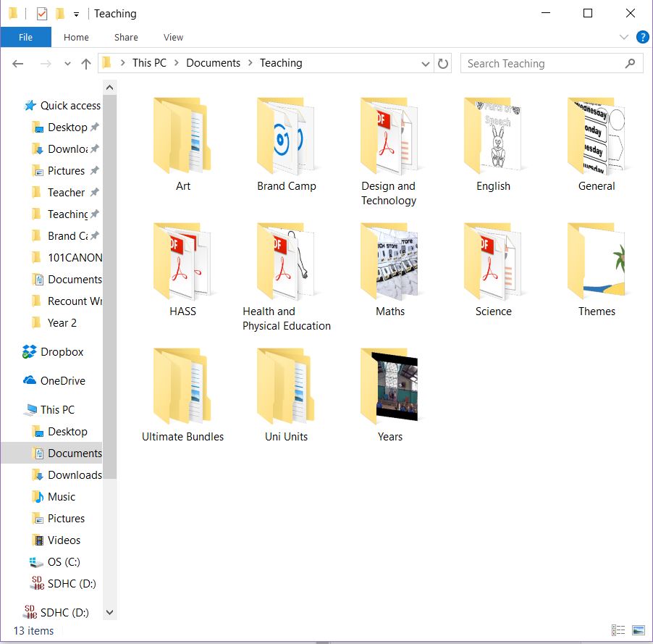Image resolution: width=653 pixels, height=644 pixels.
Task: Open the Quick Access Toolbar customize dropdown
Action: [x=75, y=13]
